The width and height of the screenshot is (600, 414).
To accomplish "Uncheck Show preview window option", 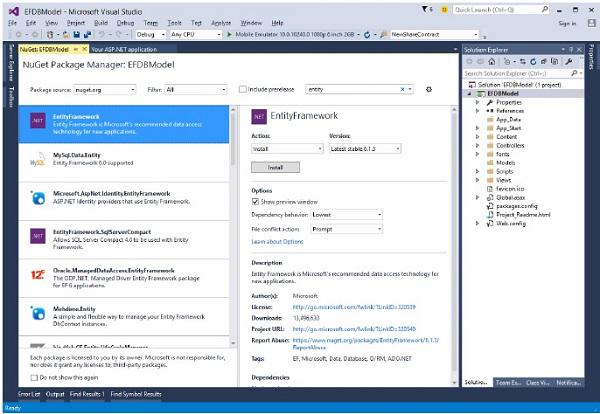I will (x=255, y=202).
